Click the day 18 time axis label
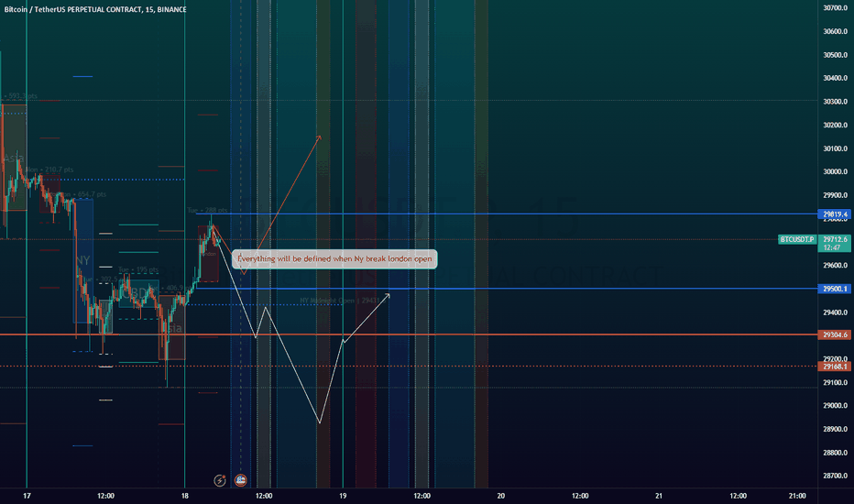 click(x=184, y=496)
